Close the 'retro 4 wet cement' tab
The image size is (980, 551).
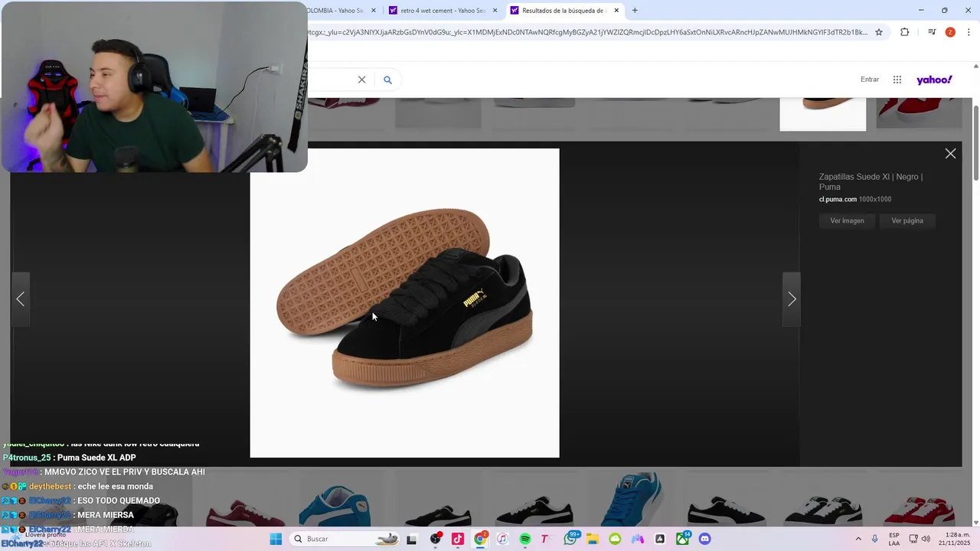tap(495, 11)
